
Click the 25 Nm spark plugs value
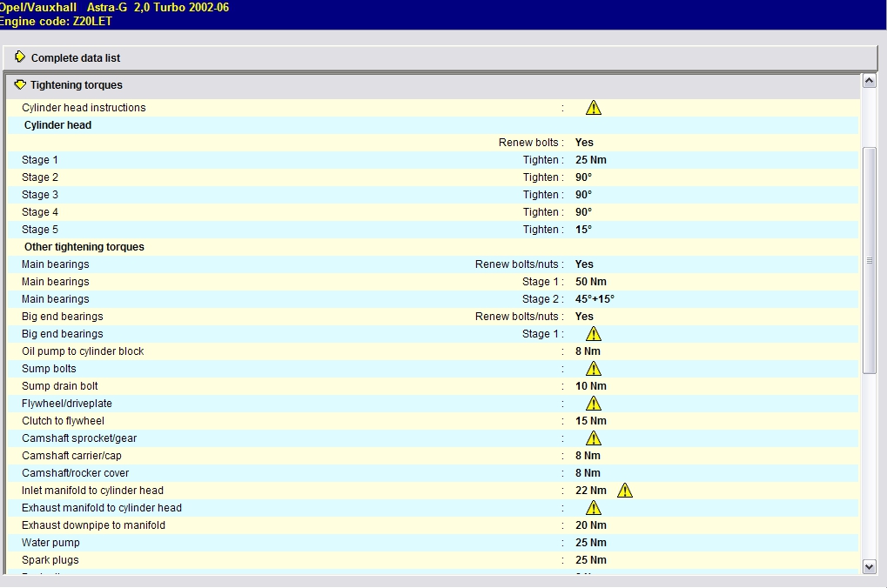point(590,560)
